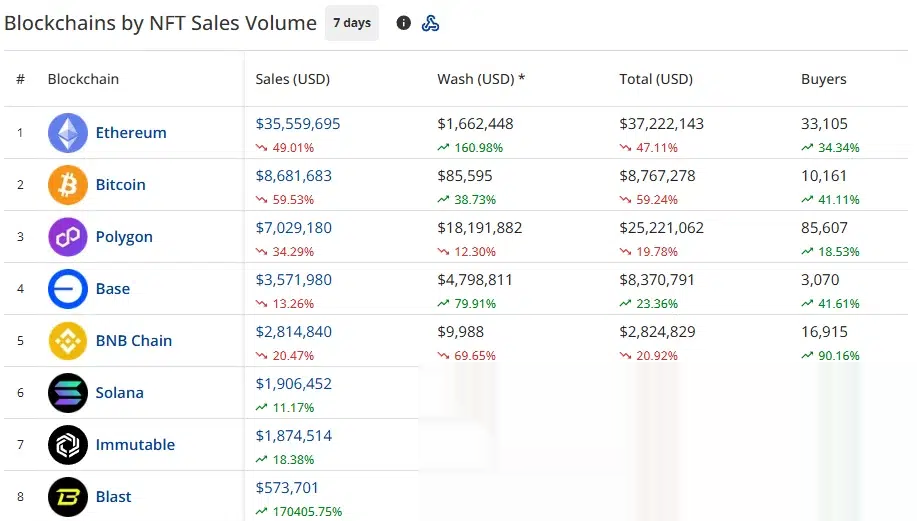
Task: Click Polygon sales value $7,029,180
Action: tap(294, 228)
